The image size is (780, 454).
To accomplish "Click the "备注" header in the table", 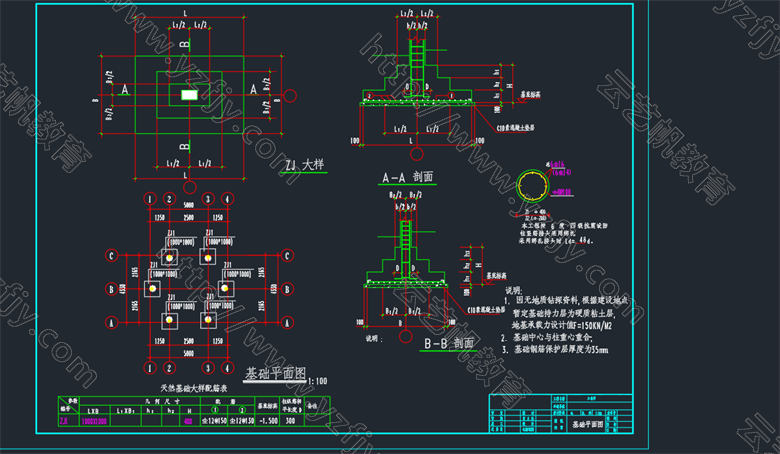I will 311,406.
